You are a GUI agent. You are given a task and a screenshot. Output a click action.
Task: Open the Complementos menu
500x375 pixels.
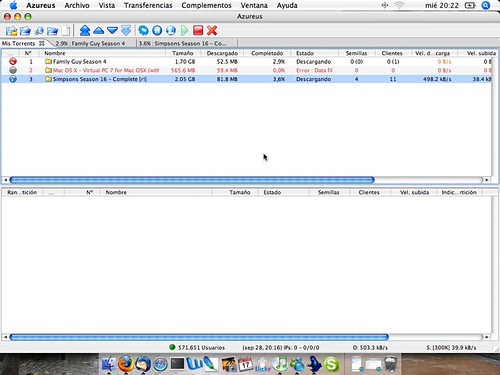(206, 5)
